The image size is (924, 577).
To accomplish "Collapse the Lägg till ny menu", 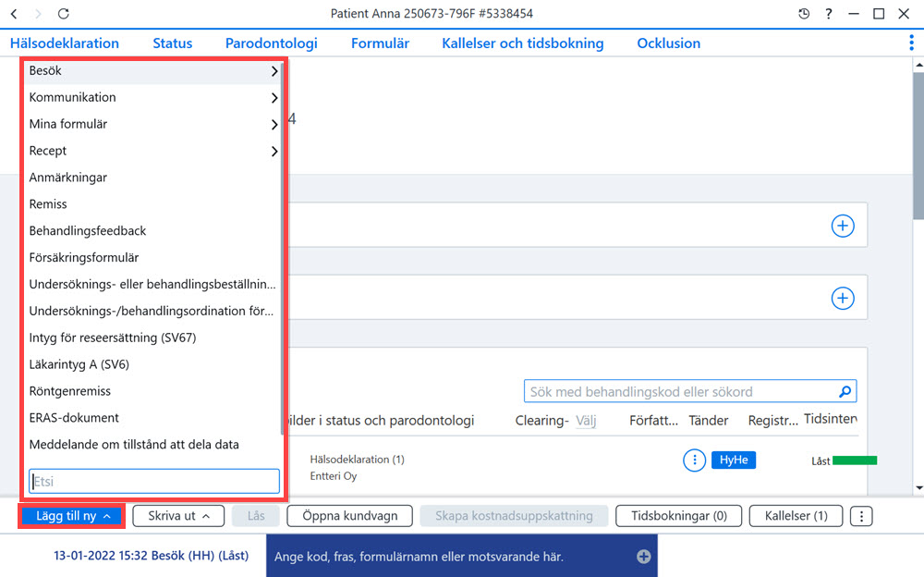I will (72, 516).
